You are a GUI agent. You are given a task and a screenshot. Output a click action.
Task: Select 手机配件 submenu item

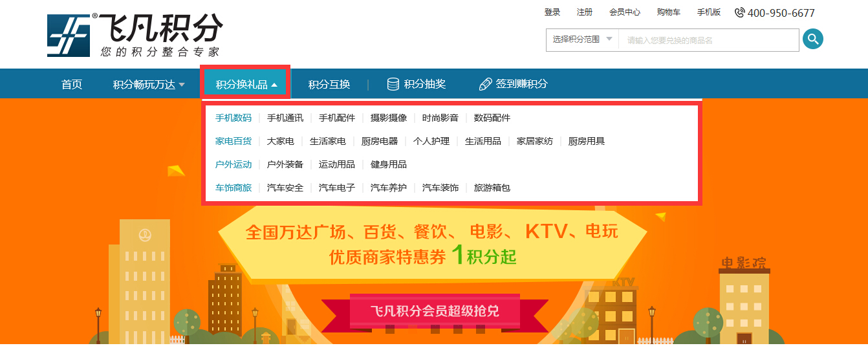click(x=337, y=118)
